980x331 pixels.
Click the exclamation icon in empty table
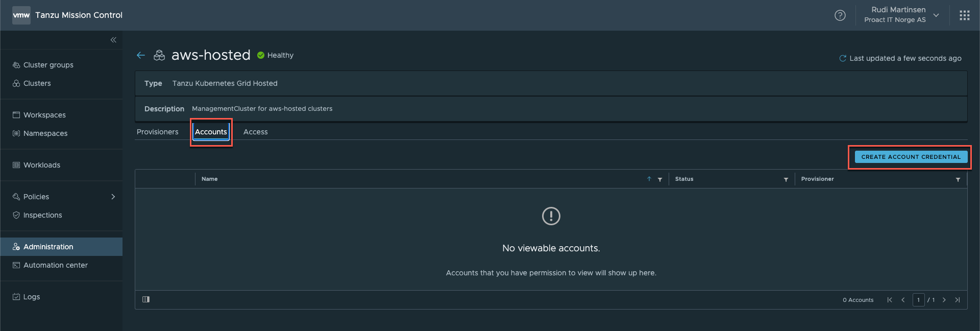tap(551, 216)
